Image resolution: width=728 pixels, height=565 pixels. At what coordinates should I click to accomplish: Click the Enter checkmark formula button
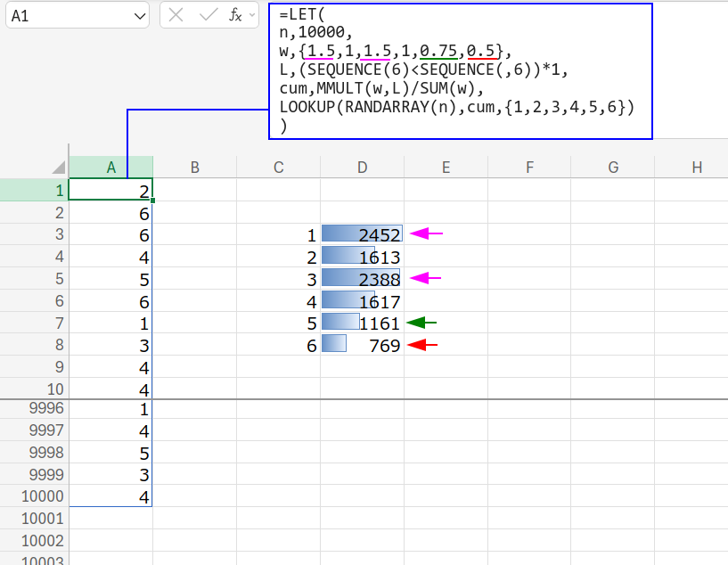tap(208, 15)
